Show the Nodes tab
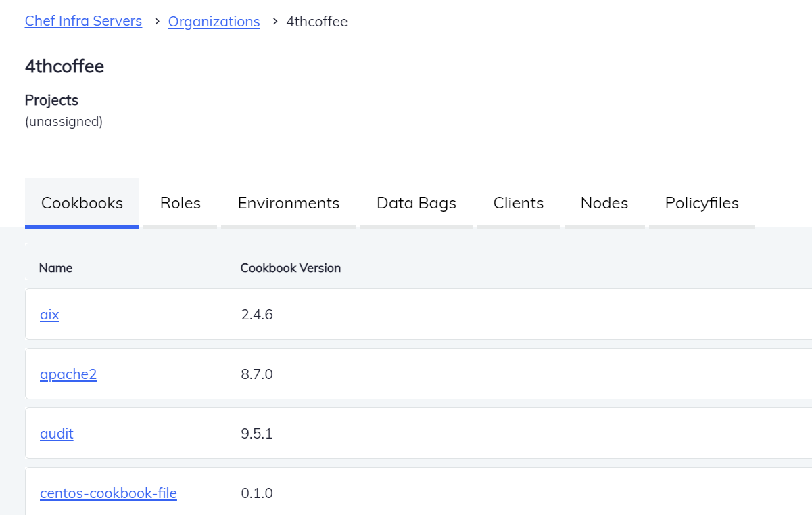 point(604,203)
